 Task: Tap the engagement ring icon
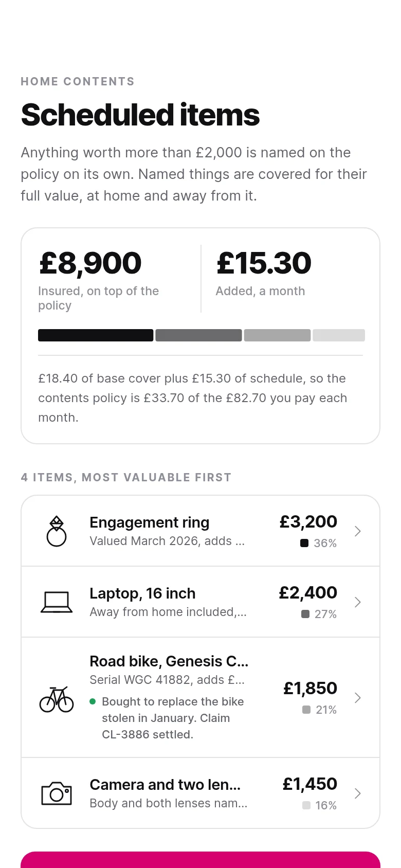pos(57,531)
